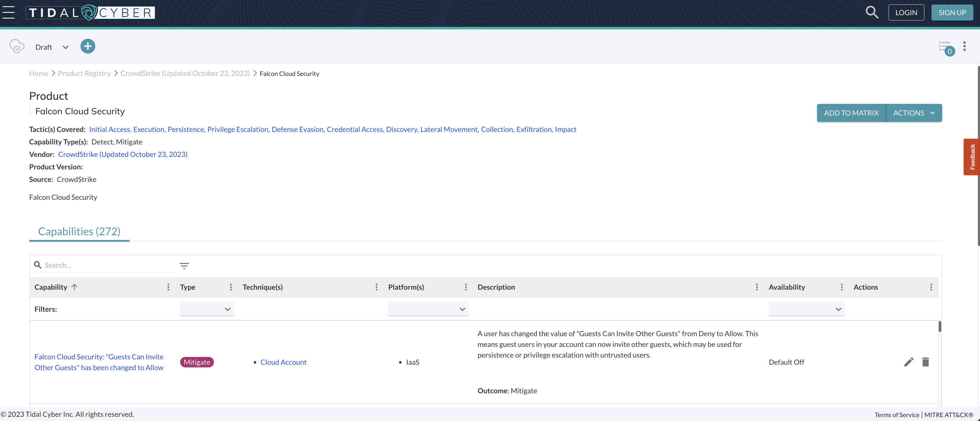Open Capability column options menu
This screenshot has height=421, width=980.
(x=168, y=287)
